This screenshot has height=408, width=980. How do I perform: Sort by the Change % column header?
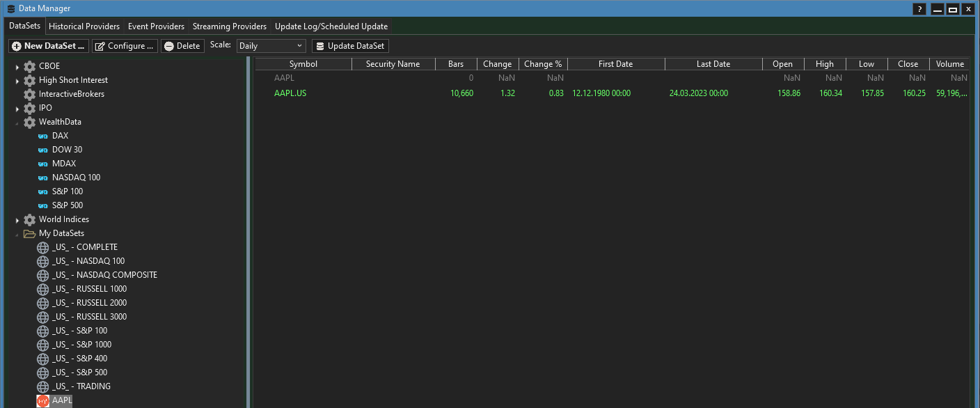(543, 64)
